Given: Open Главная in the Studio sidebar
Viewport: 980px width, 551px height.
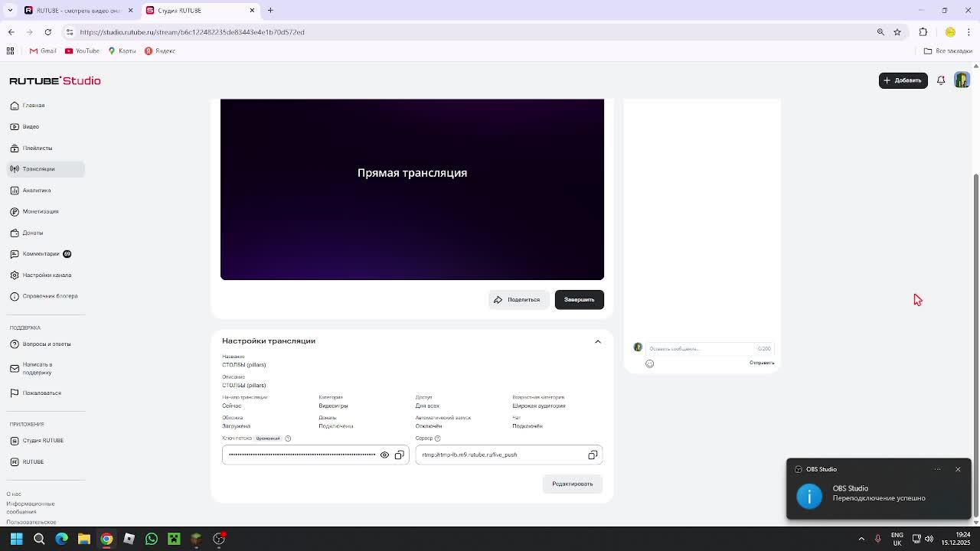Looking at the screenshot, I should 28,106.
